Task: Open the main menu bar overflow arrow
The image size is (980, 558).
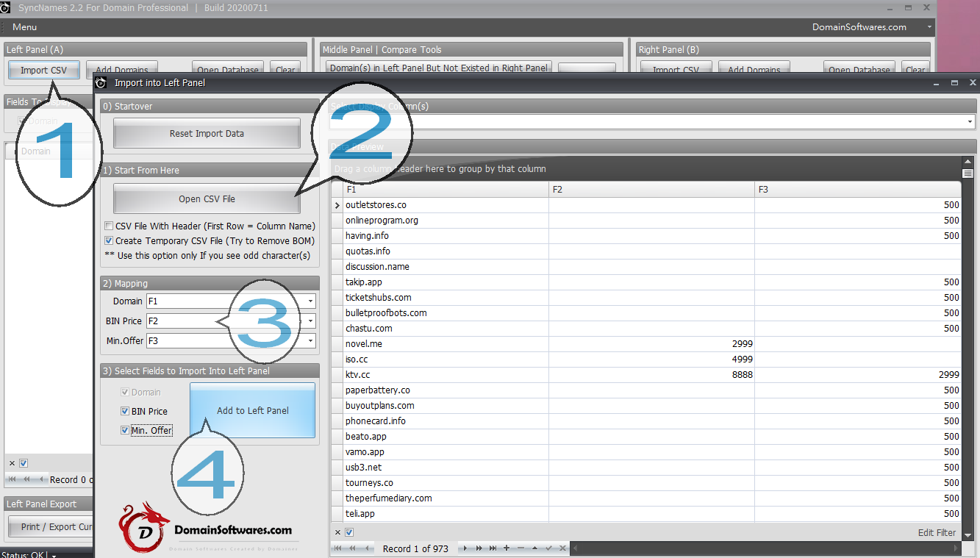Action: pyautogui.click(x=930, y=27)
